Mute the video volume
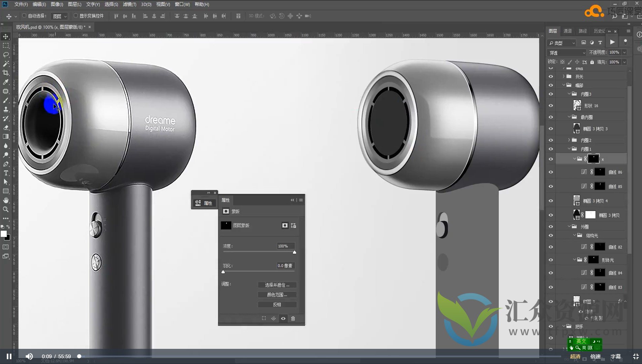642x364 pixels. [x=29, y=356]
